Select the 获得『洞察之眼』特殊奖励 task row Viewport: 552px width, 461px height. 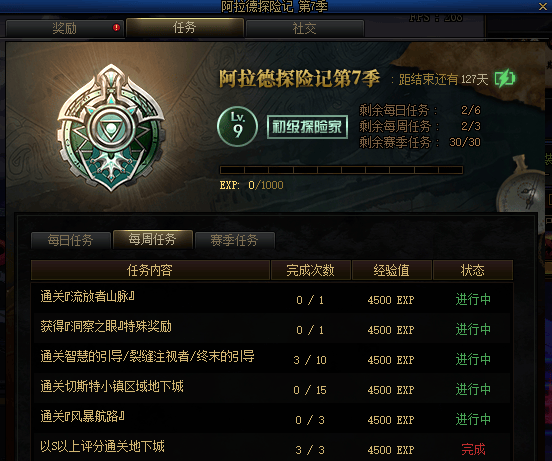[x=272, y=328]
